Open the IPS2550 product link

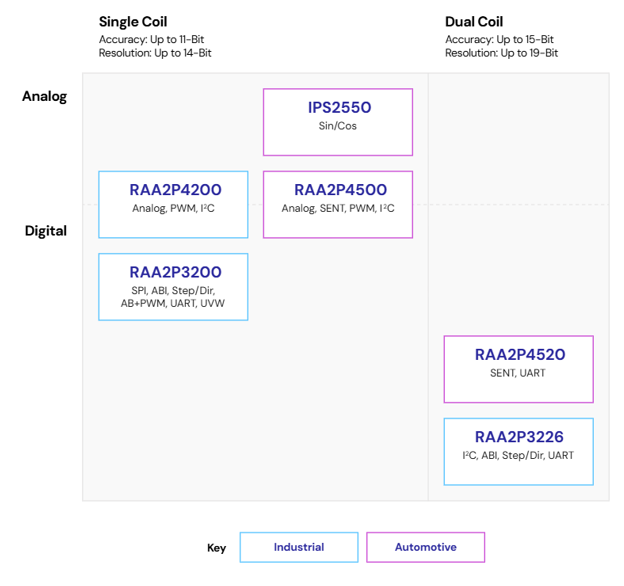[x=338, y=108]
